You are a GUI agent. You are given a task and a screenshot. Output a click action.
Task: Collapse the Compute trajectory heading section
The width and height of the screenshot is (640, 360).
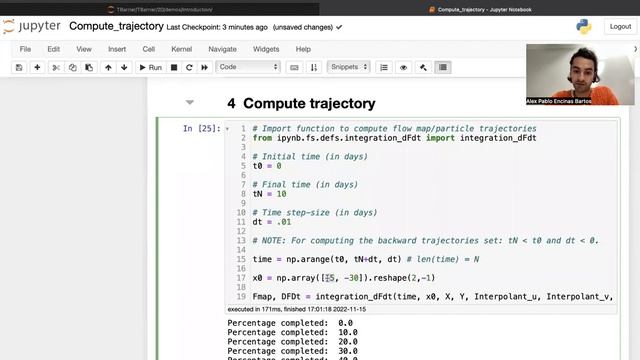tap(189, 102)
